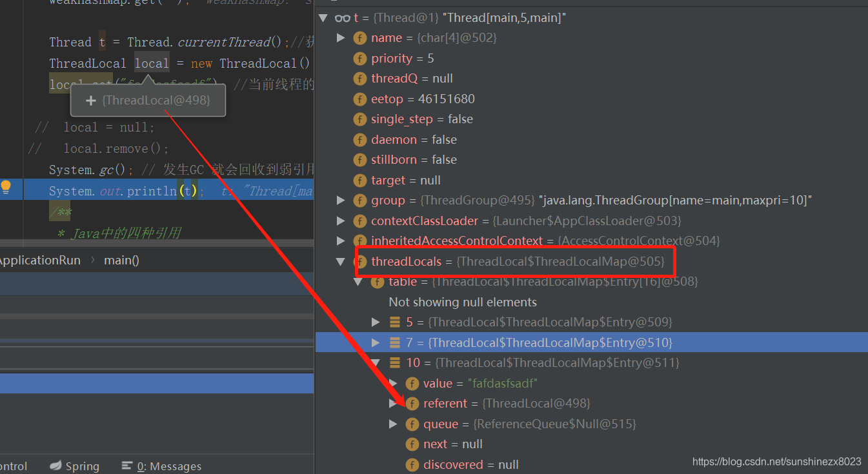Expand the group ThreadGroup@495 node
Image resolution: width=868 pixels, height=474 pixels.
pyautogui.click(x=341, y=200)
